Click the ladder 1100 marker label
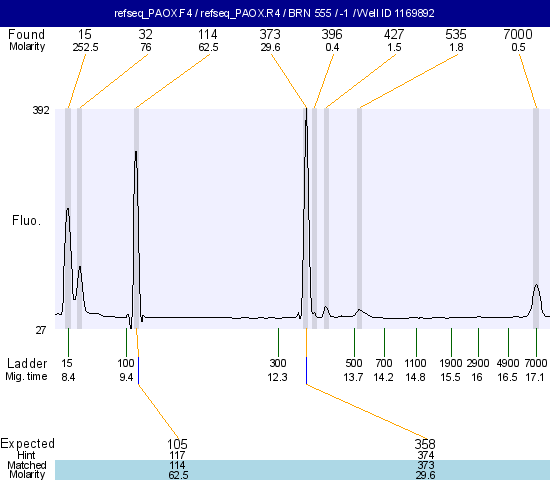550x480 pixels. (415, 363)
